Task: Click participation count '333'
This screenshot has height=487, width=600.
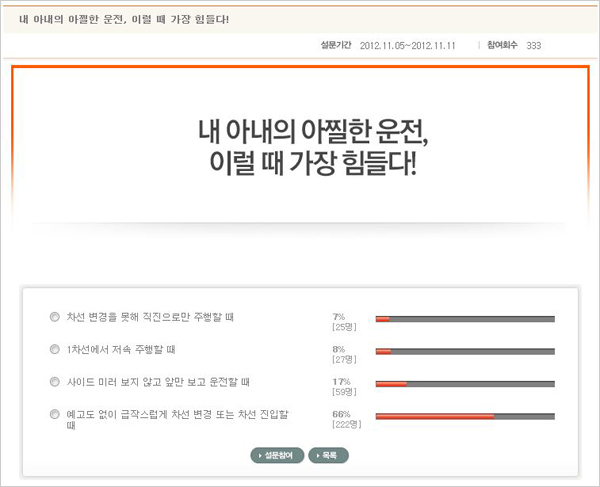Action: pos(533,46)
